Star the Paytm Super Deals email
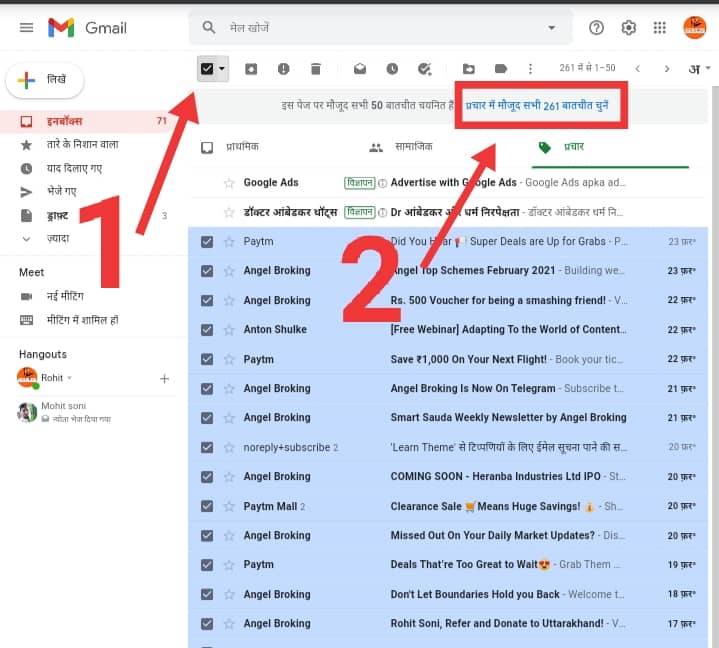The image size is (719, 648). point(229,242)
